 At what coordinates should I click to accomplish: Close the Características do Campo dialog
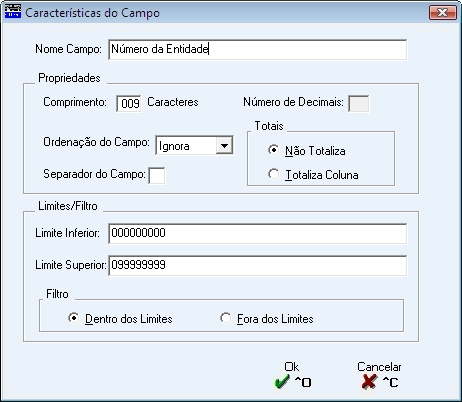[443, 13]
